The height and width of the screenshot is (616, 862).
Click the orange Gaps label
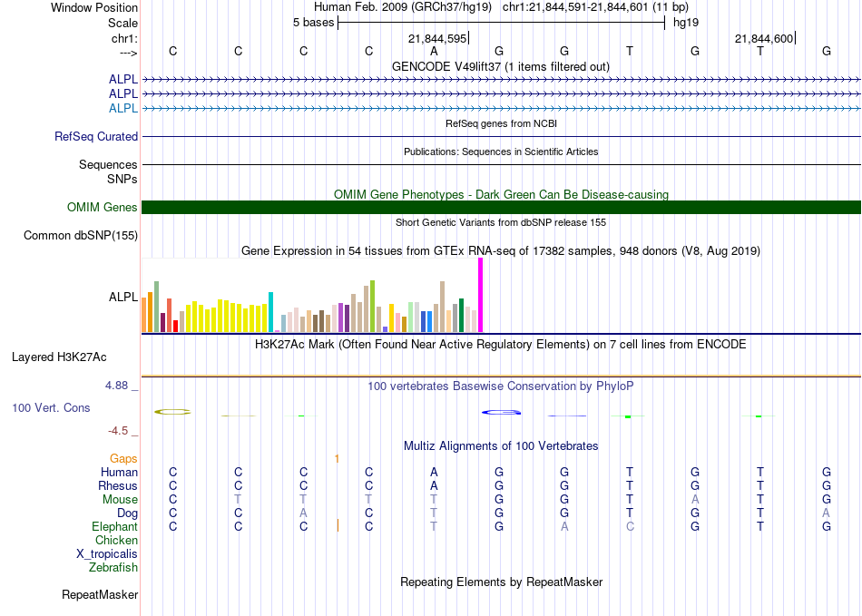click(x=123, y=459)
